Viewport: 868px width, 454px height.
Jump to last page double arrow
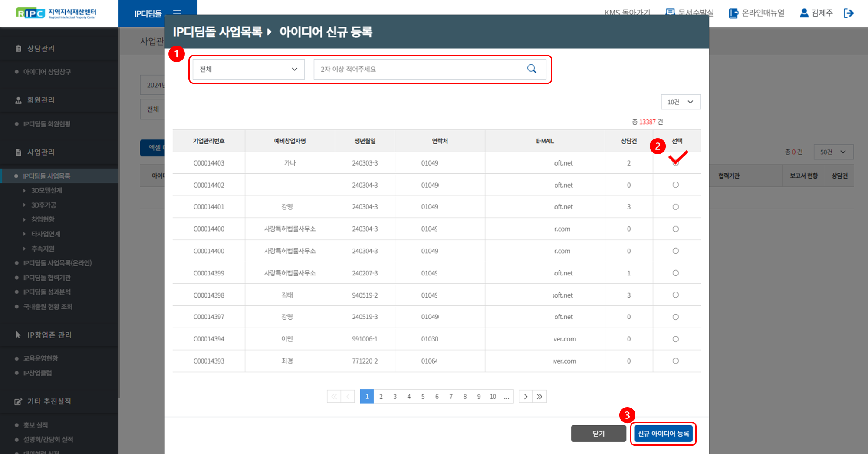point(539,397)
